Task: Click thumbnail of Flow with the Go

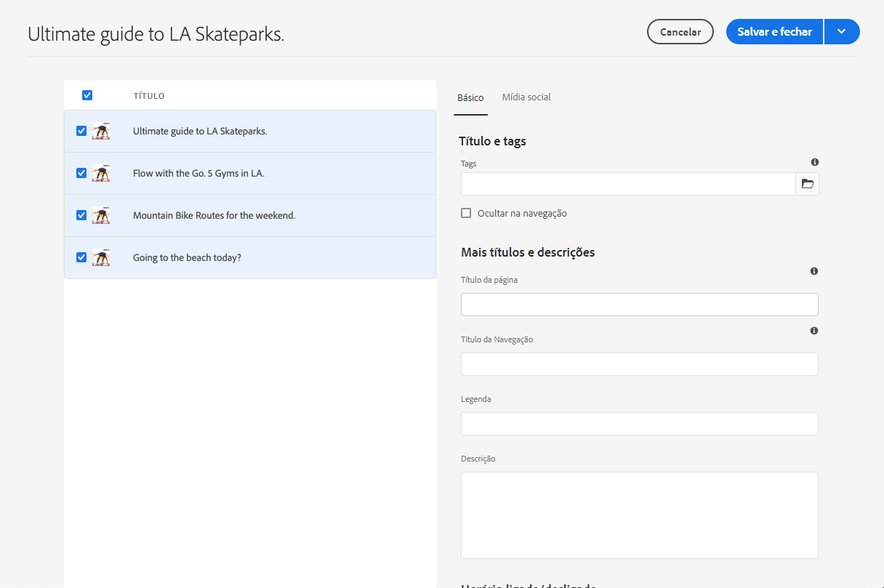Action: coord(101,174)
